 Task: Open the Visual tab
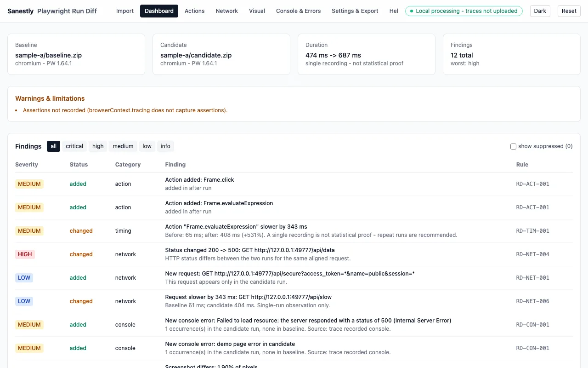(257, 11)
